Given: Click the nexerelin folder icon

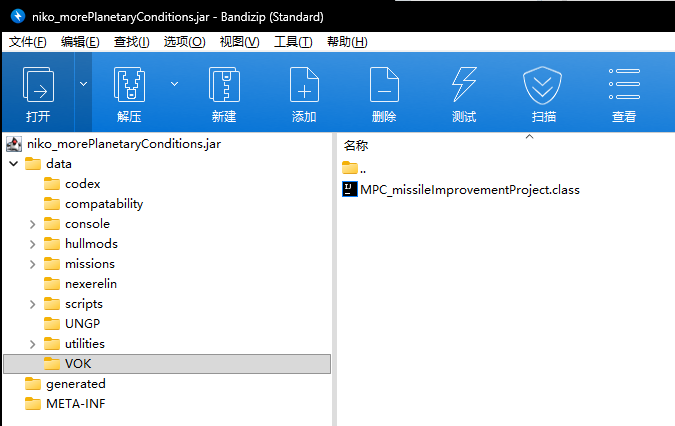Looking at the screenshot, I should point(52,284).
